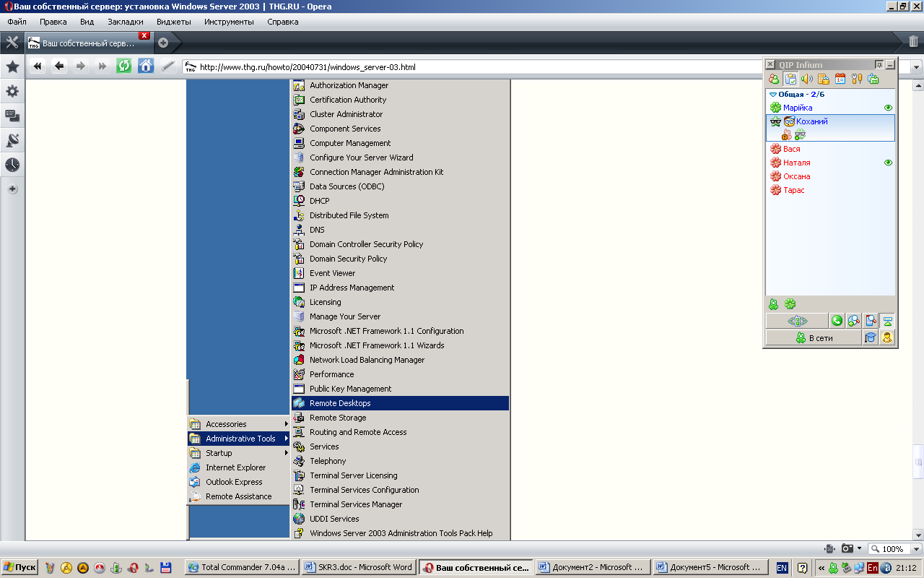Open the Инструменты menu

click(229, 22)
